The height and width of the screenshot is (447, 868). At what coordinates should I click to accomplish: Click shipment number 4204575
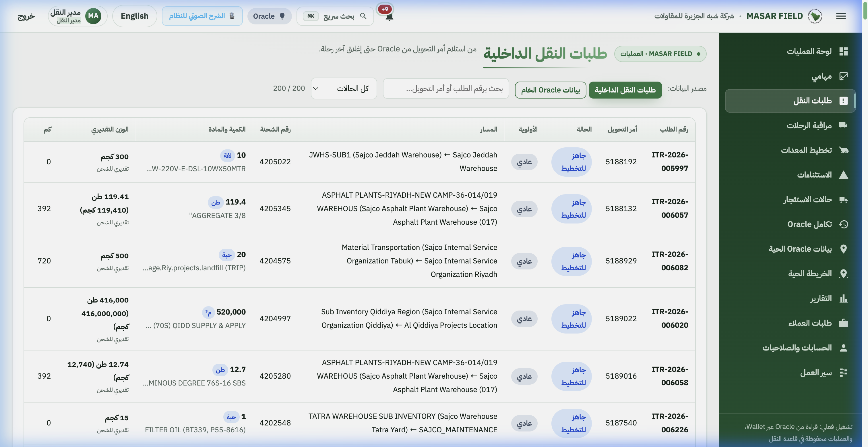(x=275, y=261)
